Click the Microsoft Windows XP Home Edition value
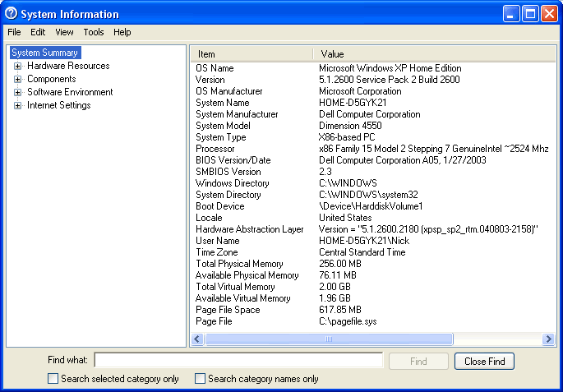The image size is (563, 392). click(390, 68)
